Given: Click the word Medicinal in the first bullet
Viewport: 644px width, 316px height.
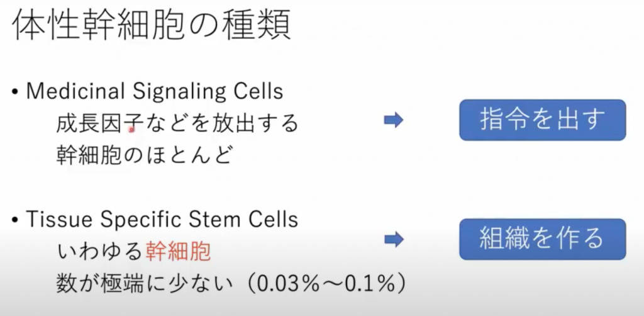Looking at the screenshot, I should pos(77,92).
